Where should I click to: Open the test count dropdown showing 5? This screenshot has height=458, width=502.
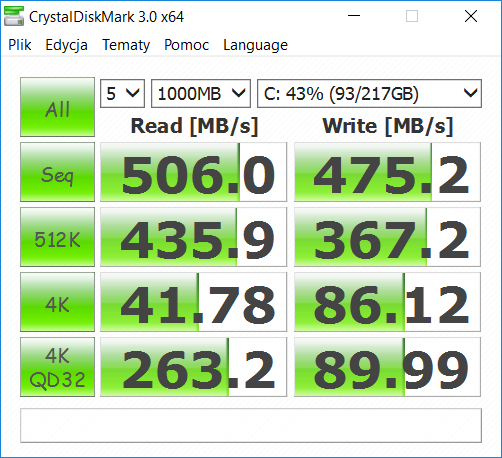(x=122, y=93)
